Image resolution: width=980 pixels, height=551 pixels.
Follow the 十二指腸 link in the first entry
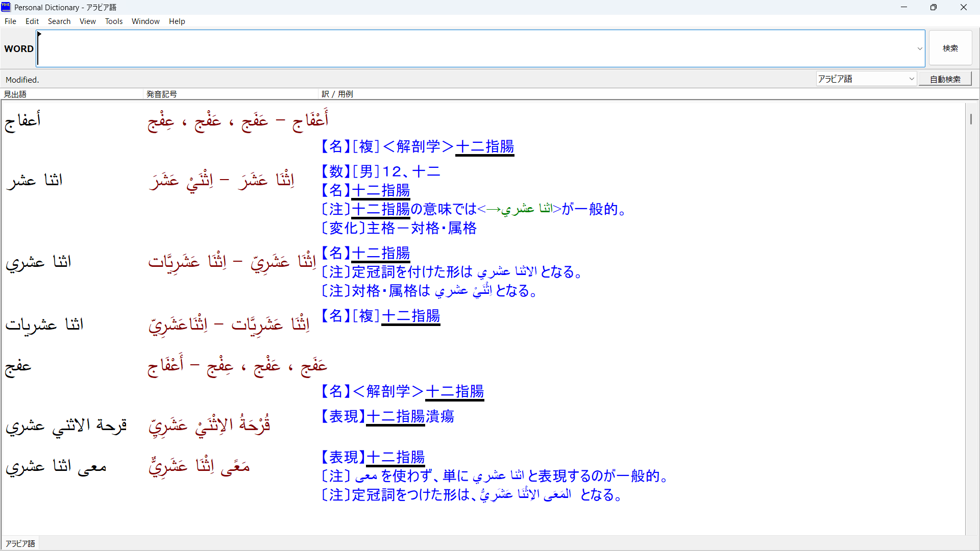484,147
